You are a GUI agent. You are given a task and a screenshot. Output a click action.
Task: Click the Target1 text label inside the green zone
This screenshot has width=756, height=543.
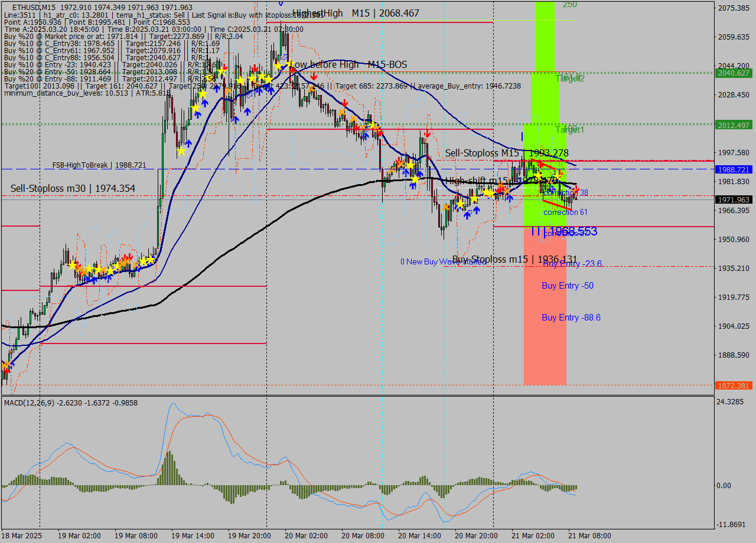pyautogui.click(x=569, y=130)
